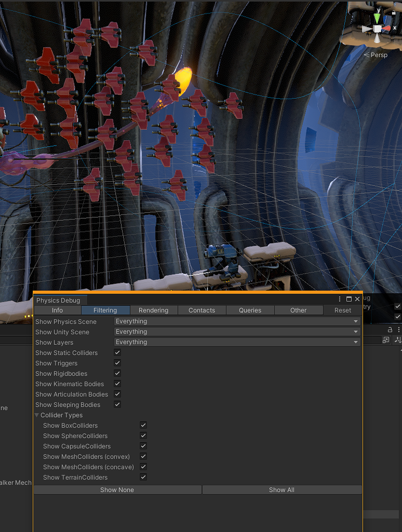
Task: Open Physics Debug panel kebab options menu
Action: 340,299
